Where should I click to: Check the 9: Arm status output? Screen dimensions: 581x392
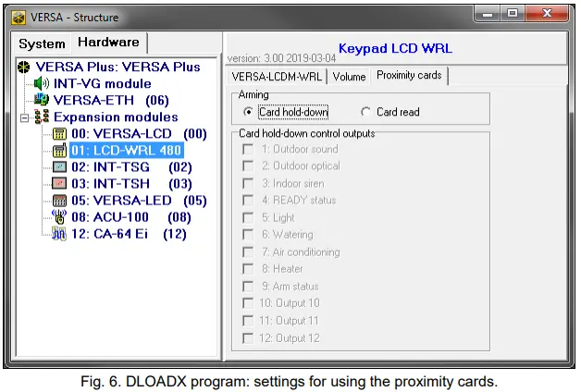(x=248, y=287)
